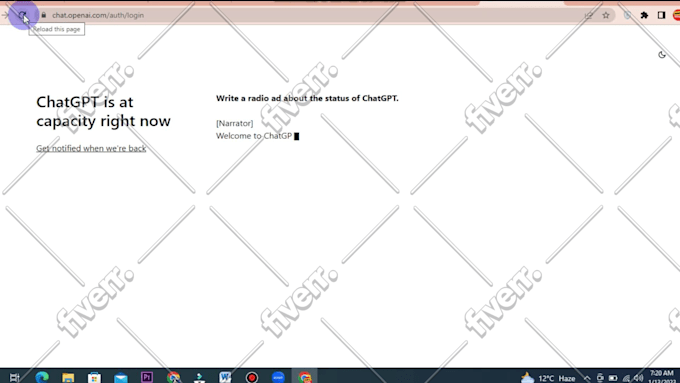Open the Mail app from taskbar
Viewport: 680px width, 383px height.
[x=121, y=377]
